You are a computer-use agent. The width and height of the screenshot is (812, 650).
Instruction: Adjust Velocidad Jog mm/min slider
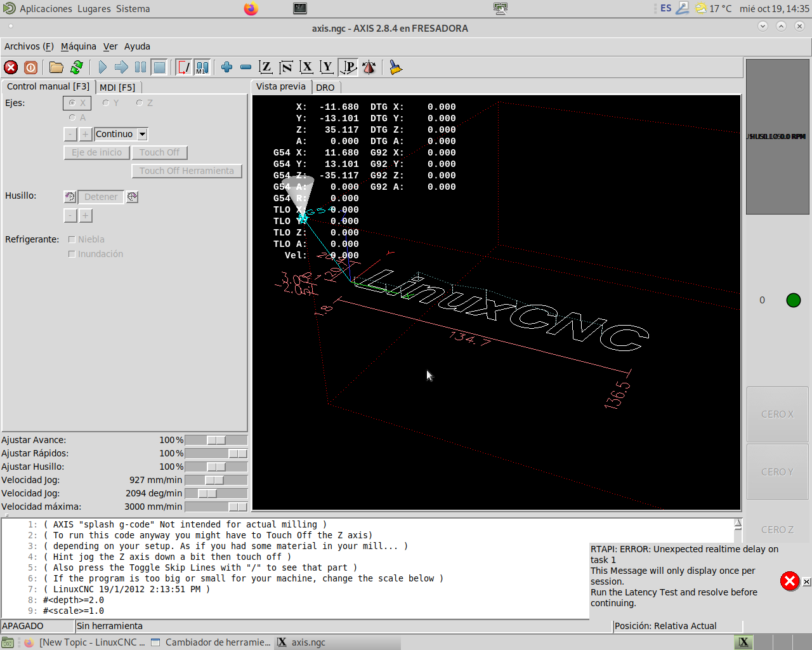pyautogui.click(x=214, y=480)
